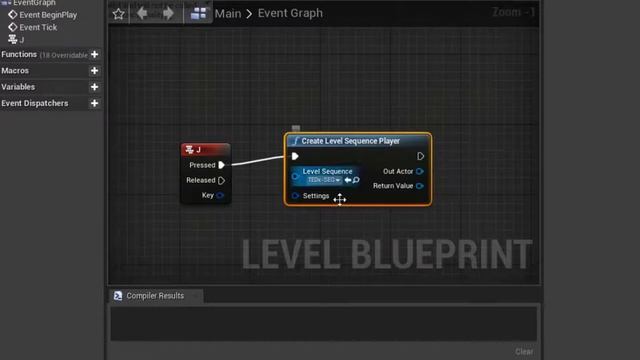
Task: Add a new event dispatcher with plus button
Action: [94, 103]
